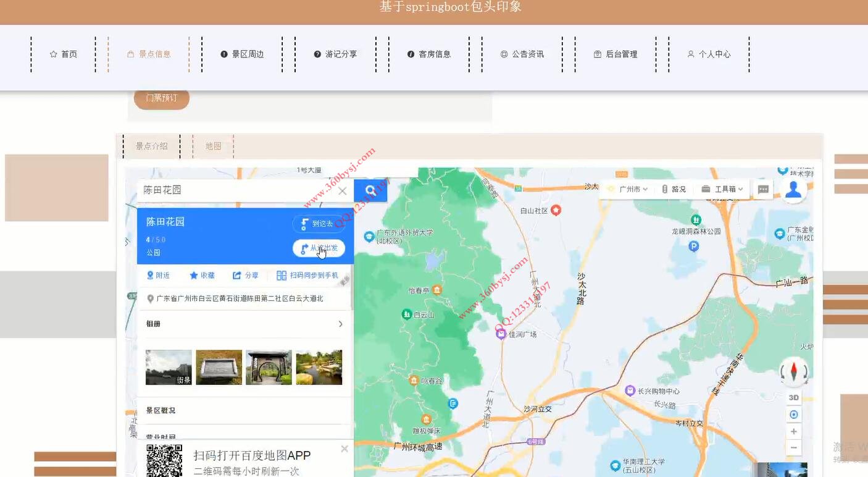
Task: Select the 景点信息 menu item
Action: click(149, 54)
